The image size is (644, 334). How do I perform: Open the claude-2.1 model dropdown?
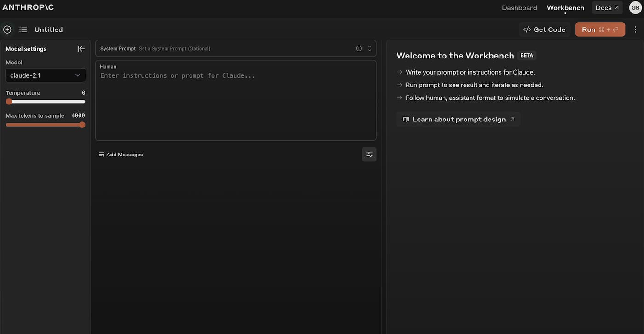coord(46,75)
